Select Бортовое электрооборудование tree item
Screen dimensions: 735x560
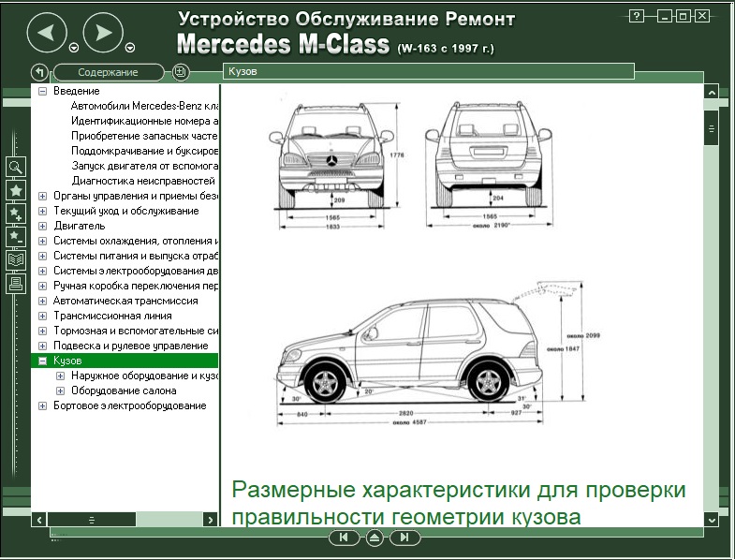(x=130, y=406)
